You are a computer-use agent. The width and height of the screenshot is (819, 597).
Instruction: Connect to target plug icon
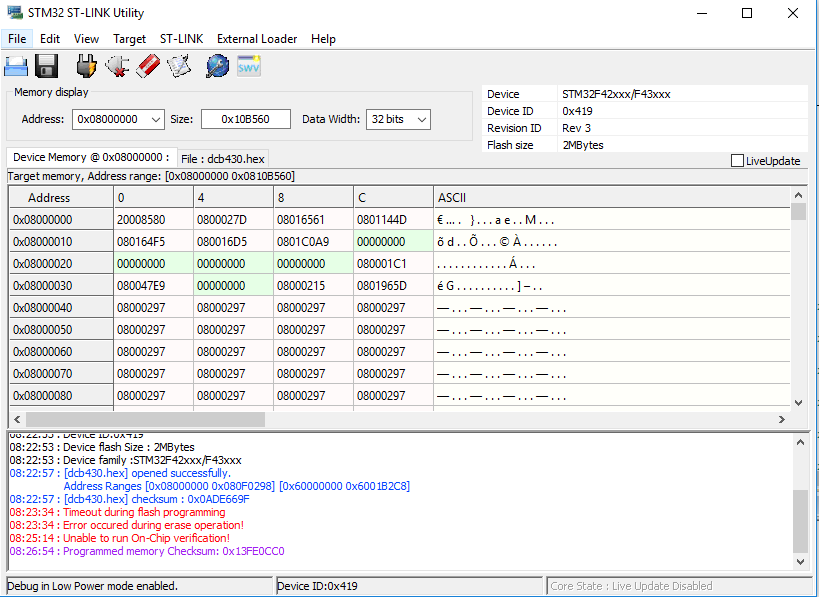[86, 66]
